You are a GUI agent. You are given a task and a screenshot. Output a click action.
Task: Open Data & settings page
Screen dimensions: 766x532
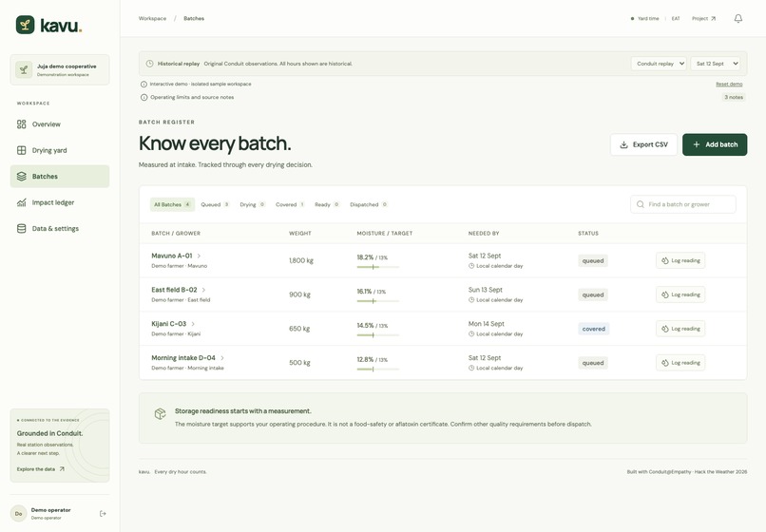[x=60, y=229]
